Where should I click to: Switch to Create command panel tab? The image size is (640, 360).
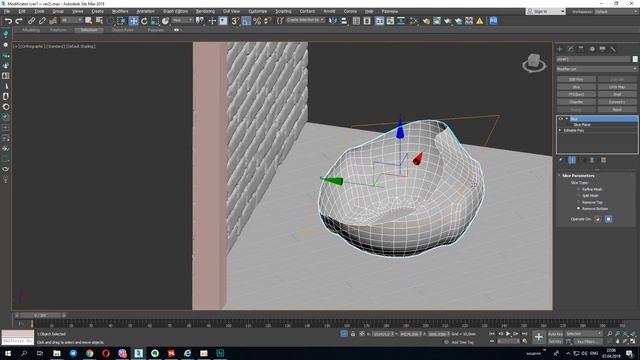click(x=560, y=49)
